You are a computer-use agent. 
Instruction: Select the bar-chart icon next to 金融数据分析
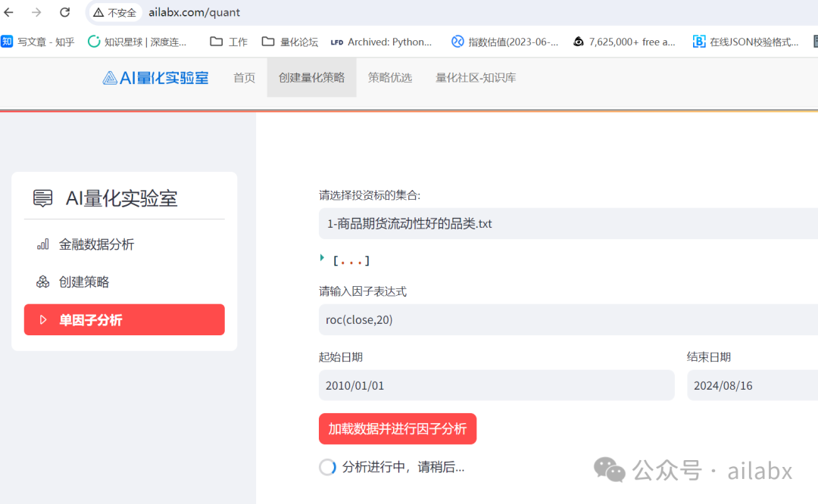pyautogui.click(x=43, y=244)
